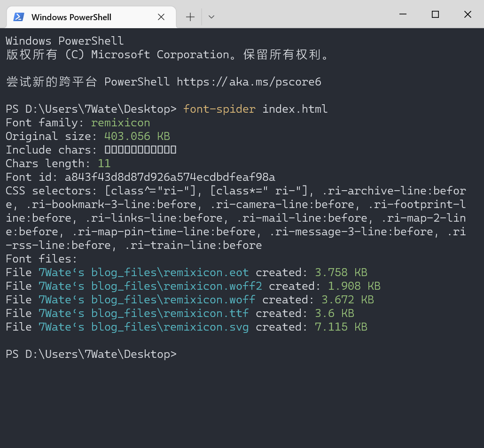
Task: Expand the new tab profile dropdown chevron
Action: tap(211, 17)
